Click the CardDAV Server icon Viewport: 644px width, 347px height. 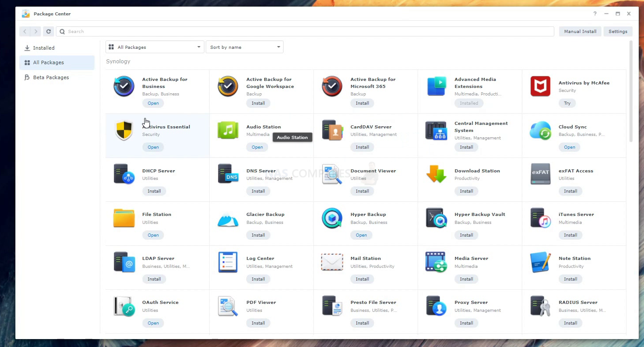pos(332,130)
